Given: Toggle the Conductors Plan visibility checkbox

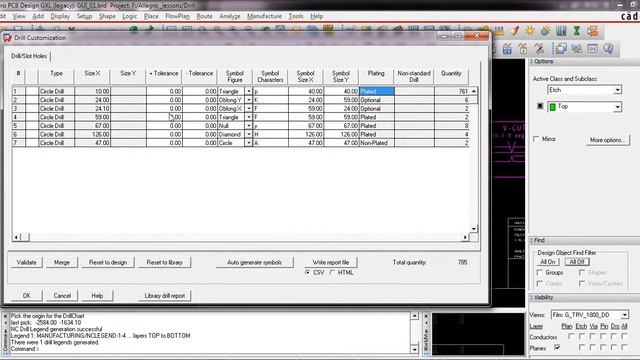Looking at the screenshot, I should 571,336.
